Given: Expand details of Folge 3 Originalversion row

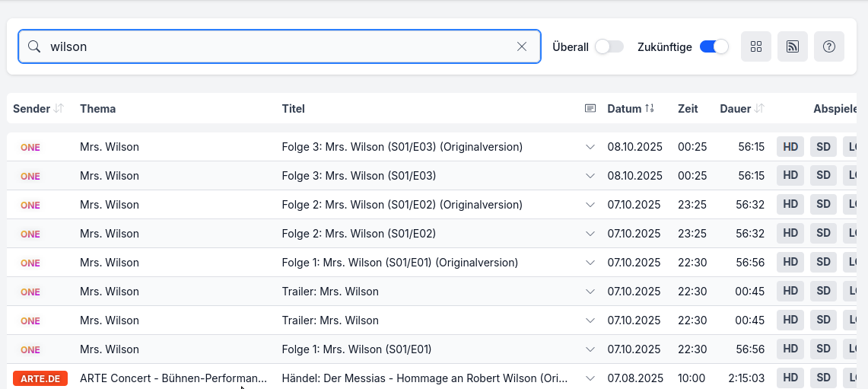Looking at the screenshot, I should point(590,147).
